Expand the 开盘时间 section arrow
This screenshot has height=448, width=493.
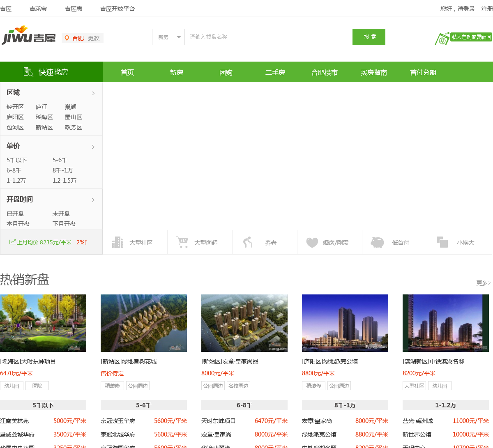93,200
